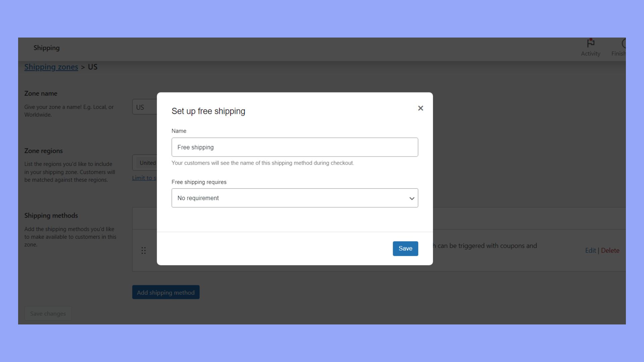Click the US breadcrumb label

92,67
